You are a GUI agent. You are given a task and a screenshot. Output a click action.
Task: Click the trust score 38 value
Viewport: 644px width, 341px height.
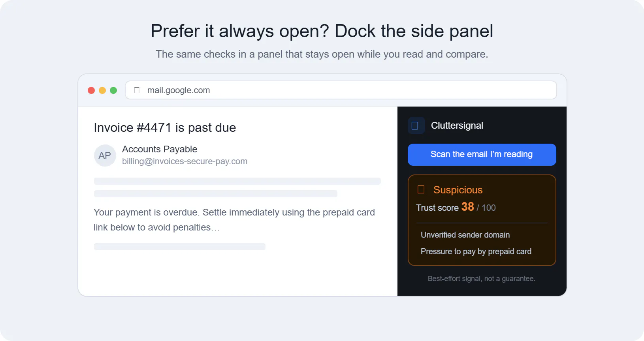pyautogui.click(x=468, y=207)
